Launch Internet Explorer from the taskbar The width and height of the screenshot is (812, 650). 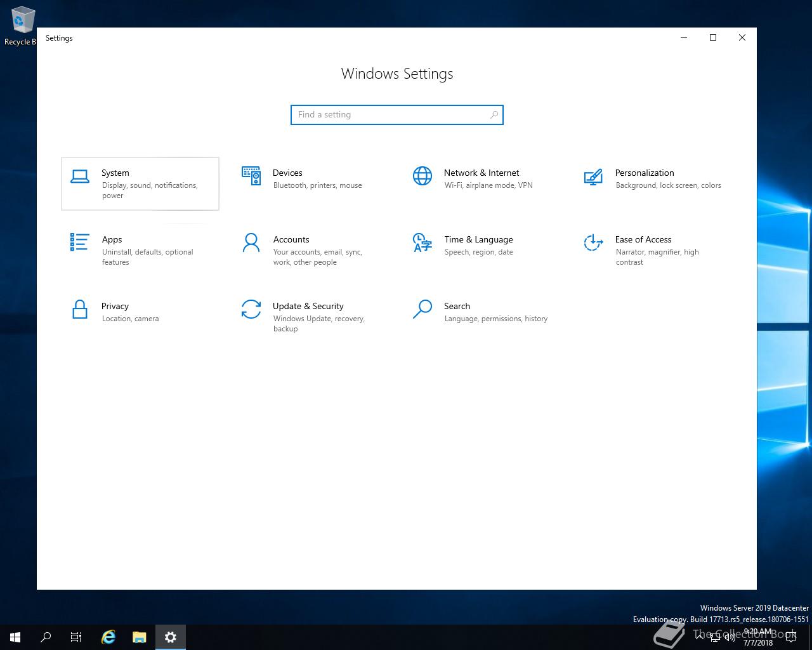click(108, 637)
